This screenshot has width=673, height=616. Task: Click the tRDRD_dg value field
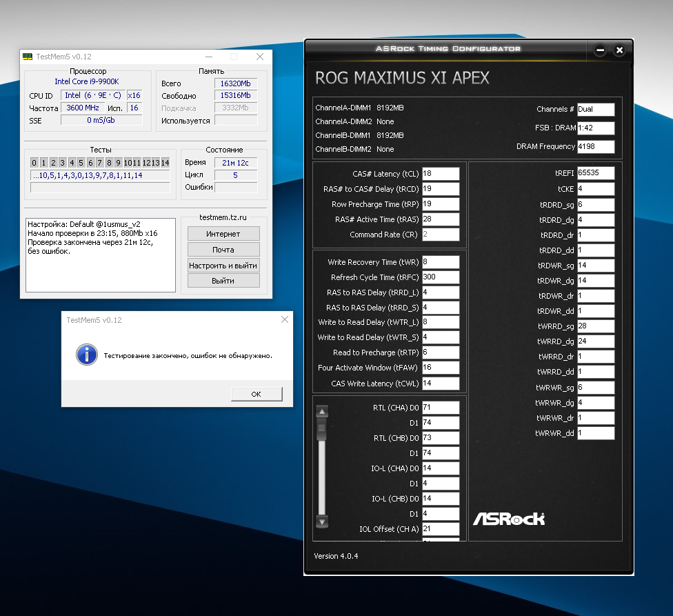pyautogui.click(x=596, y=220)
